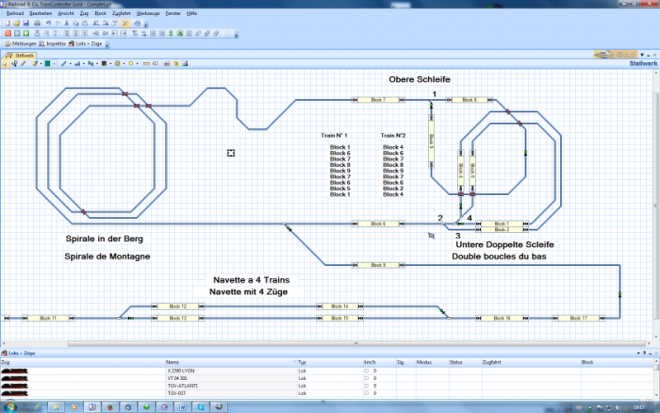This screenshot has height=413, width=660.
Task: Click the Cut scissors icon
Action: [x=67, y=24]
